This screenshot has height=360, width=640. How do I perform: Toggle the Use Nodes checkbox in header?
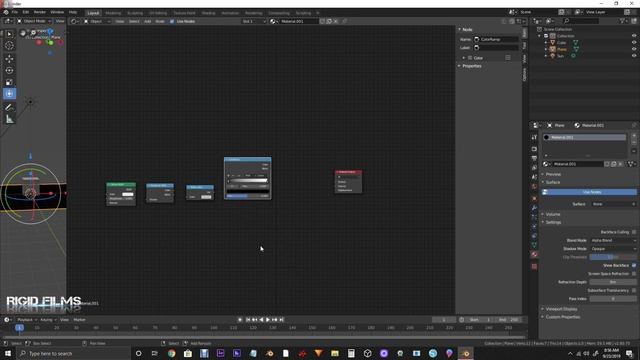pos(172,21)
